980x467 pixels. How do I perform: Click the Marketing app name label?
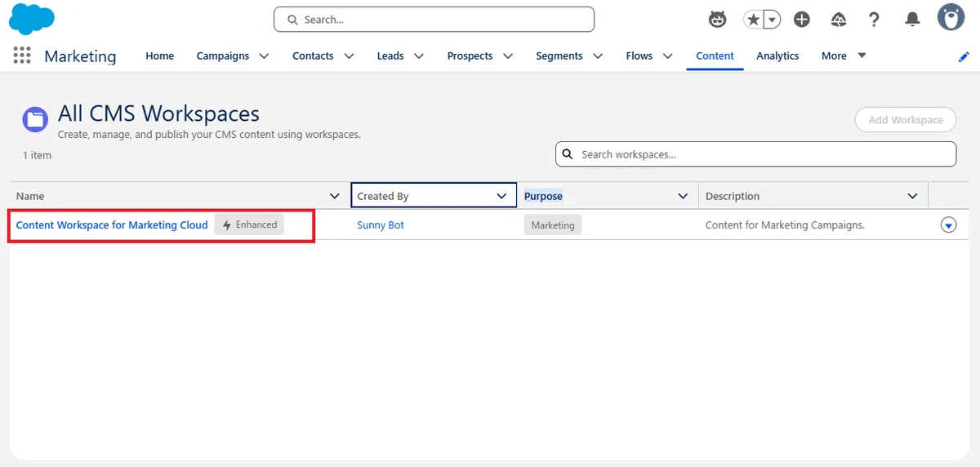pyautogui.click(x=80, y=56)
